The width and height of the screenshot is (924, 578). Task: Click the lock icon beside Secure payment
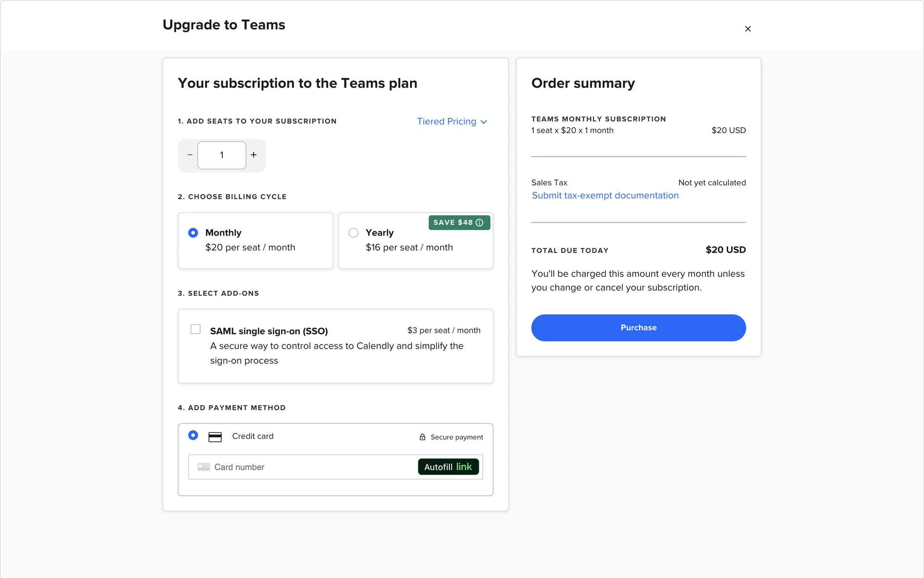[x=423, y=437]
